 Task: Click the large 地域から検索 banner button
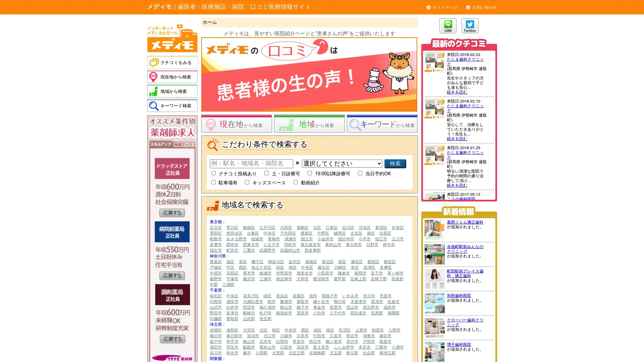click(x=309, y=124)
